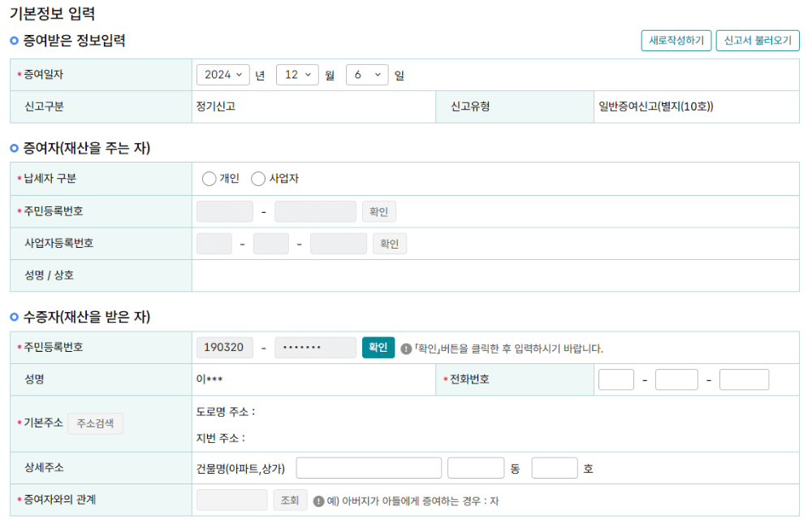The height and width of the screenshot is (529, 812).
Task: Click the 신고서 불러오기 button
Action: coord(757,40)
